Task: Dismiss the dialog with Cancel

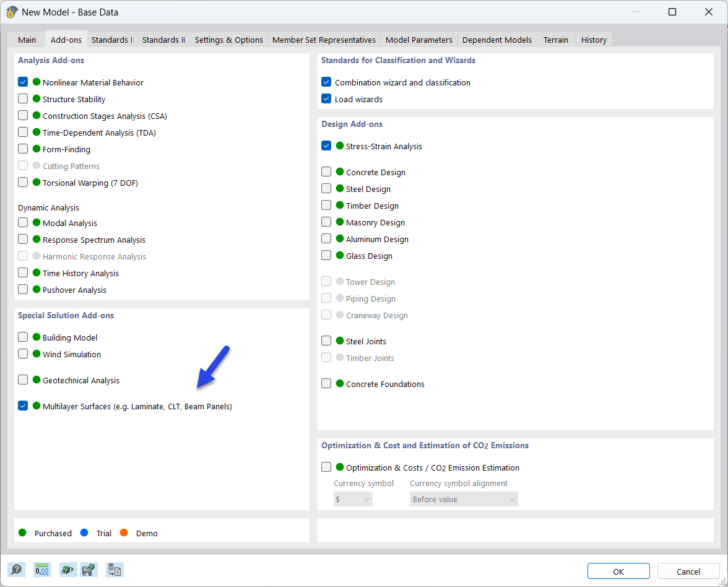Action: (688, 571)
